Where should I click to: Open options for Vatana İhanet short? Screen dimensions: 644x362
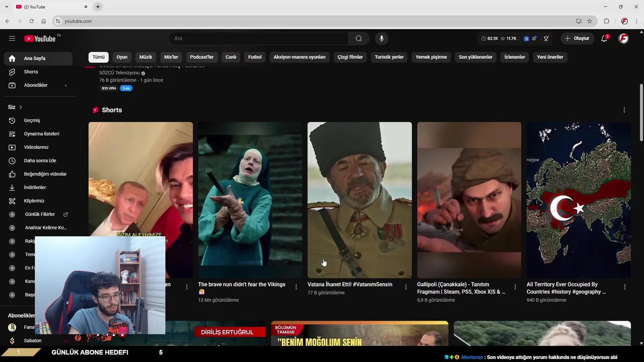(406, 287)
